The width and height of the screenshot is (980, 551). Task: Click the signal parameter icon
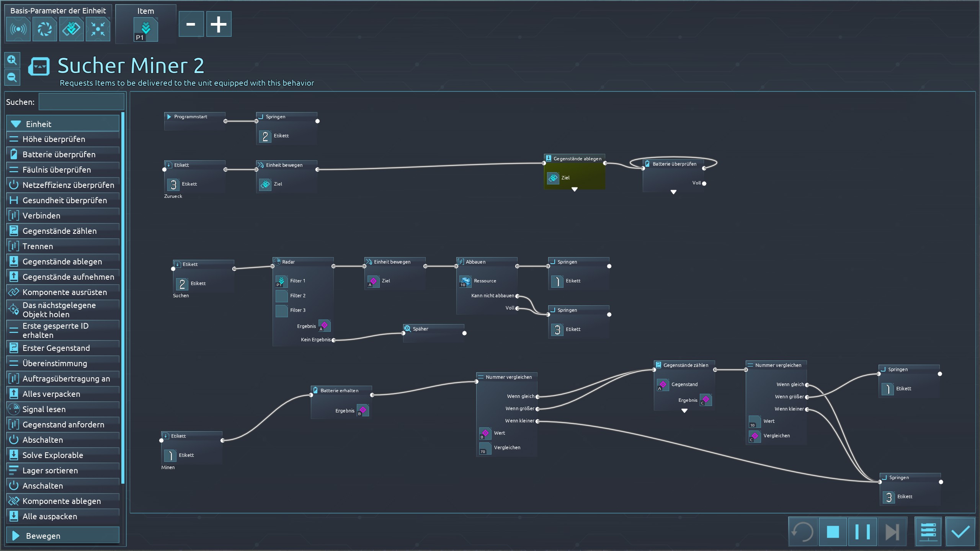[18, 29]
